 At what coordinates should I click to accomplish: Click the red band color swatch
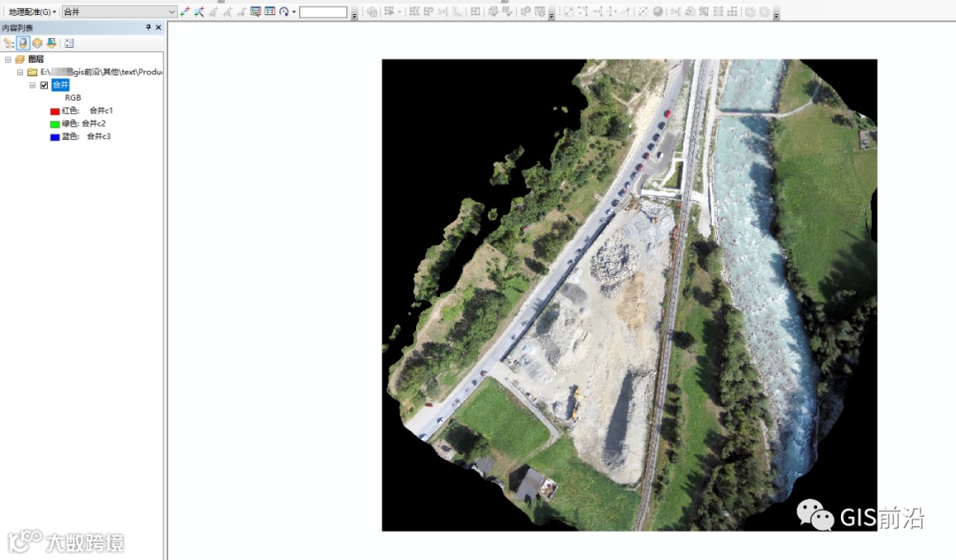click(55, 111)
